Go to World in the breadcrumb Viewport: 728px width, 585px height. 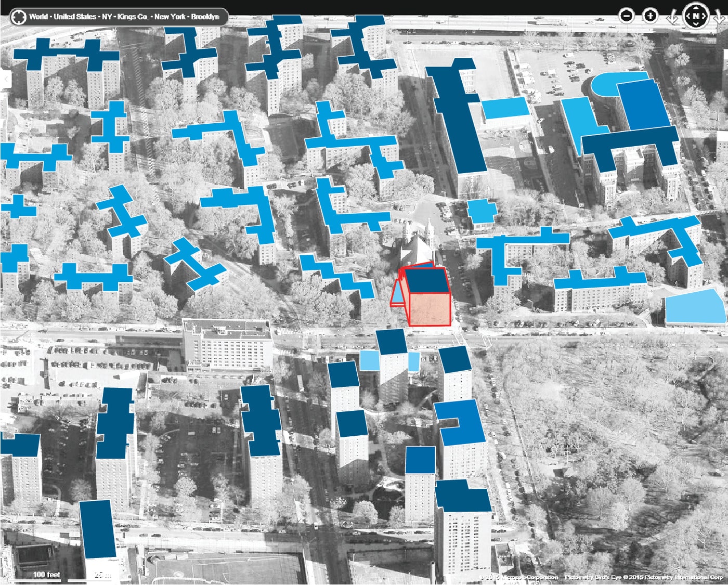pyautogui.click(x=38, y=17)
